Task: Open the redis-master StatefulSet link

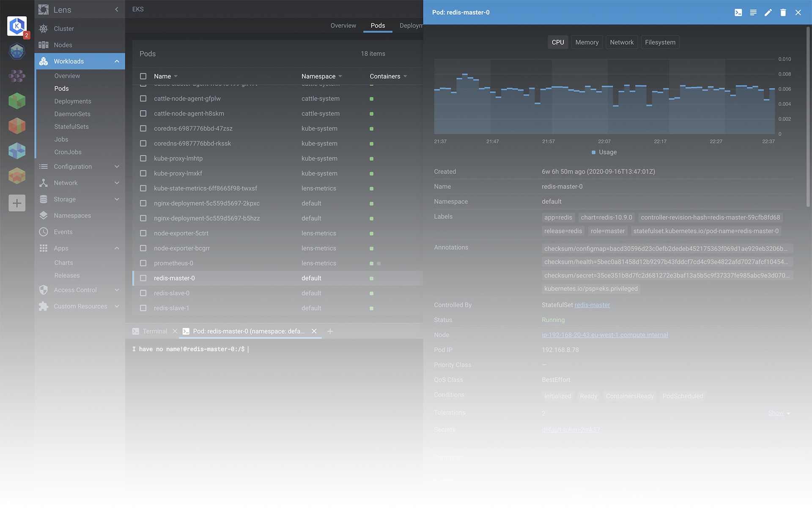Action: tap(592, 305)
